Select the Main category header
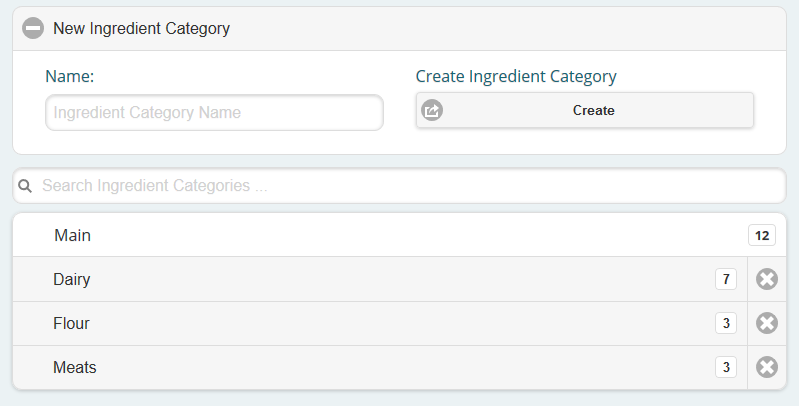Screen dimensions: 799x406 point(400,235)
